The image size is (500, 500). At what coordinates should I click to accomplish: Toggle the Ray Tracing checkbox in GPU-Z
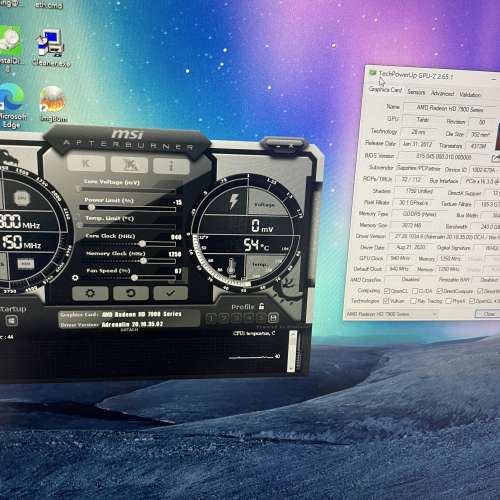click(x=413, y=301)
